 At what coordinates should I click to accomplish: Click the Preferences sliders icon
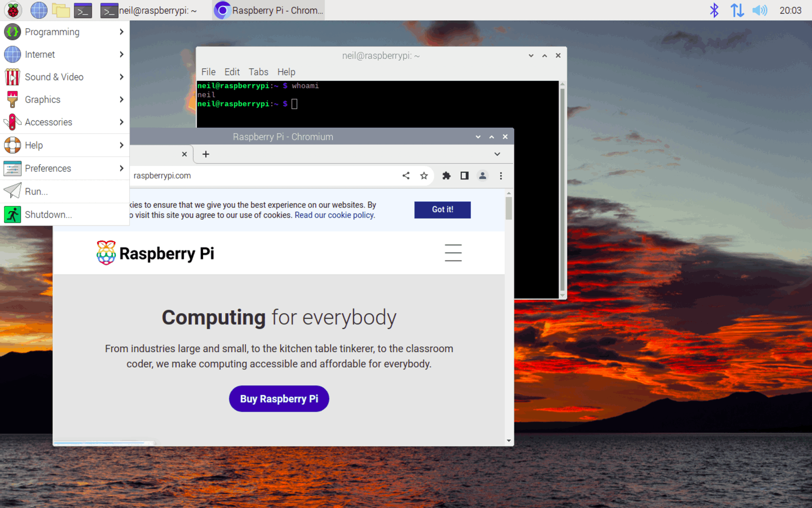(12, 168)
